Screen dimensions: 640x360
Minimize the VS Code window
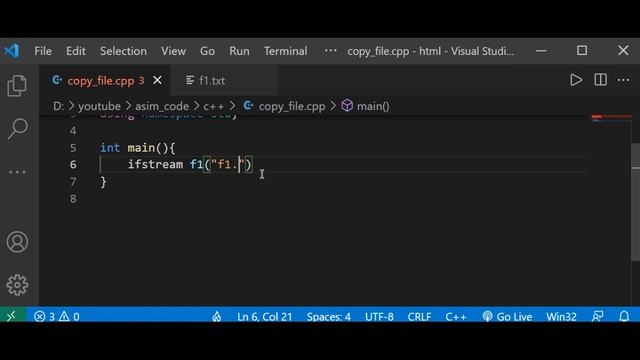tap(541, 51)
